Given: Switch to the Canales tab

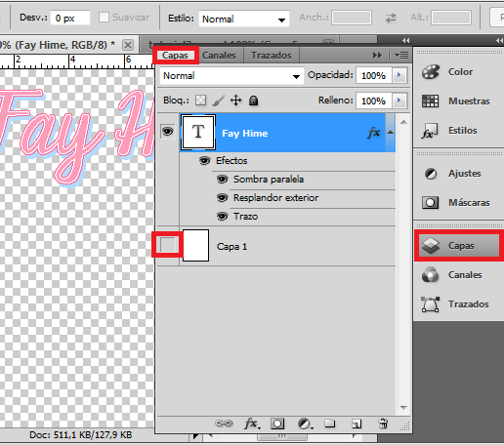Looking at the screenshot, I should (219, 56).
